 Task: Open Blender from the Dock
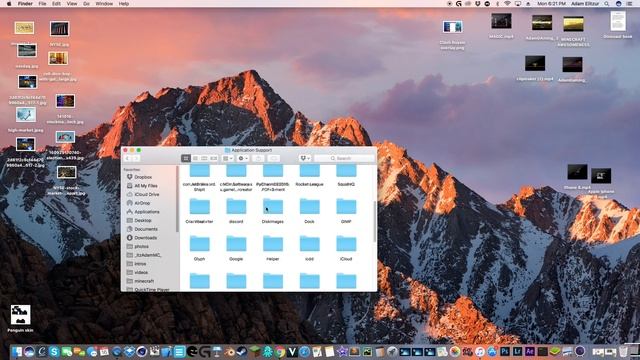(230, 351)
